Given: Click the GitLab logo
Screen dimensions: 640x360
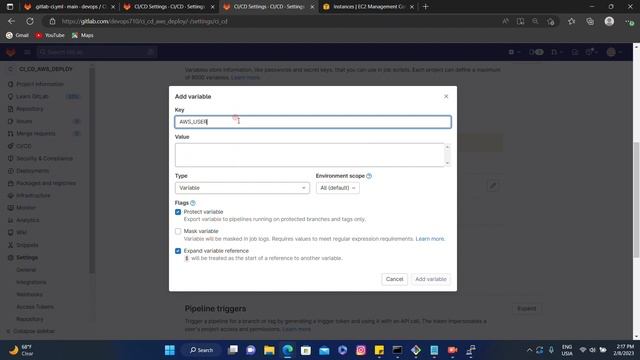Looking at the screenshot, I should (x=11, y=52).
